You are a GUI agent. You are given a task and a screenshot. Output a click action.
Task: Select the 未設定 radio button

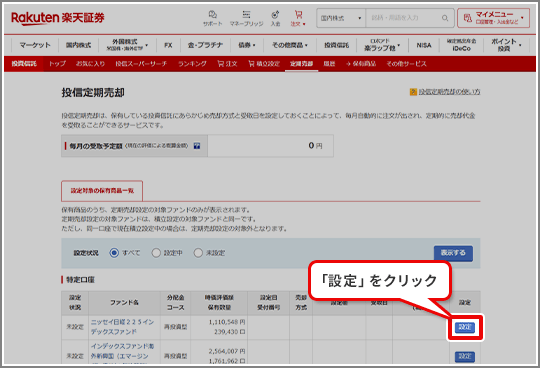coord(198,253)
